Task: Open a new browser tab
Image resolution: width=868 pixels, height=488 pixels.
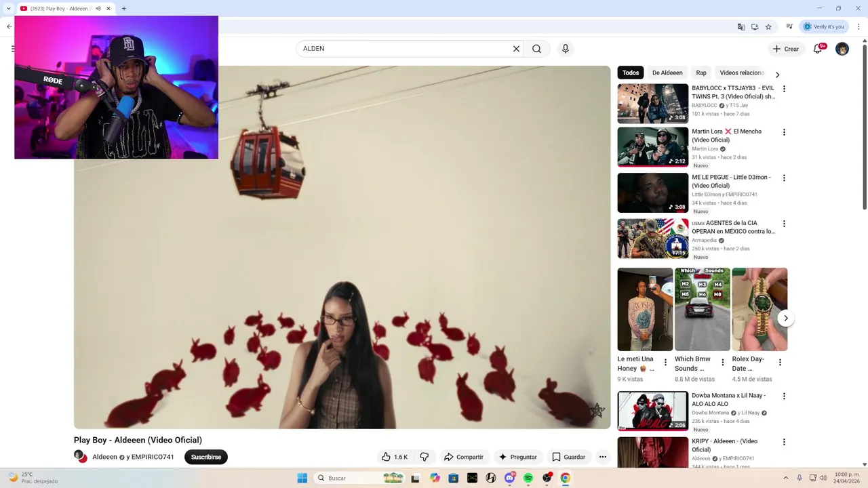Action: click(x=124, y=9)
